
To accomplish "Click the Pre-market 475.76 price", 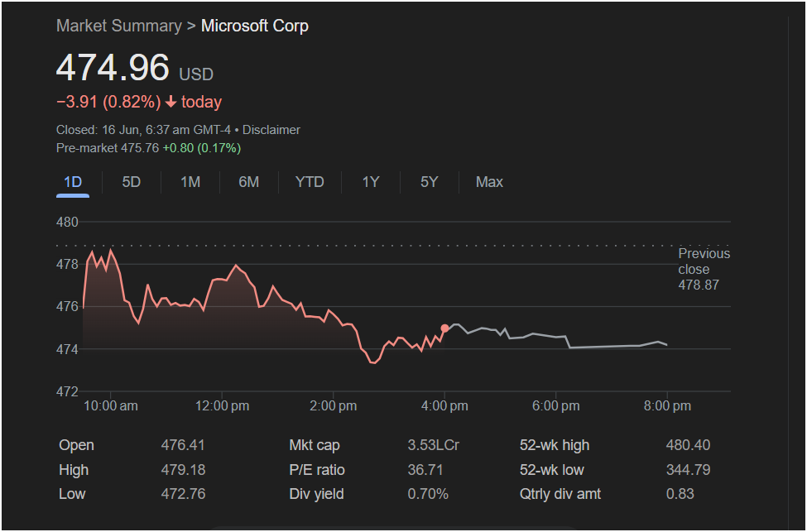I will (108, 148).
